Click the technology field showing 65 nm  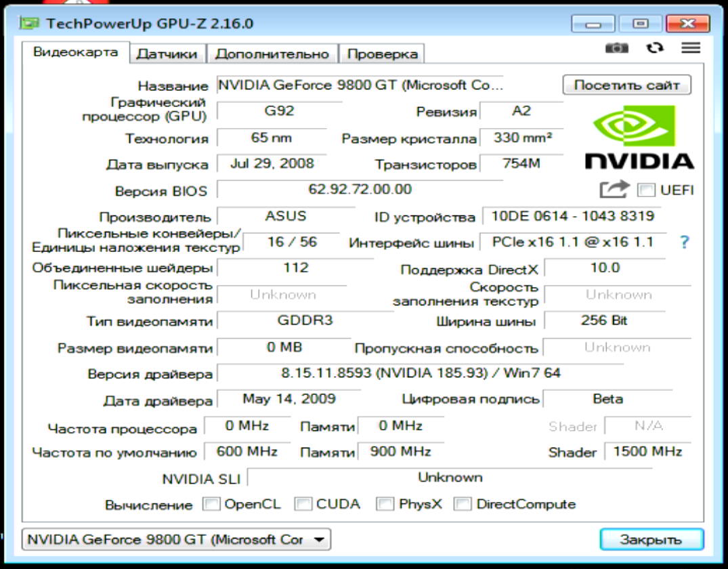click(272, 138)
